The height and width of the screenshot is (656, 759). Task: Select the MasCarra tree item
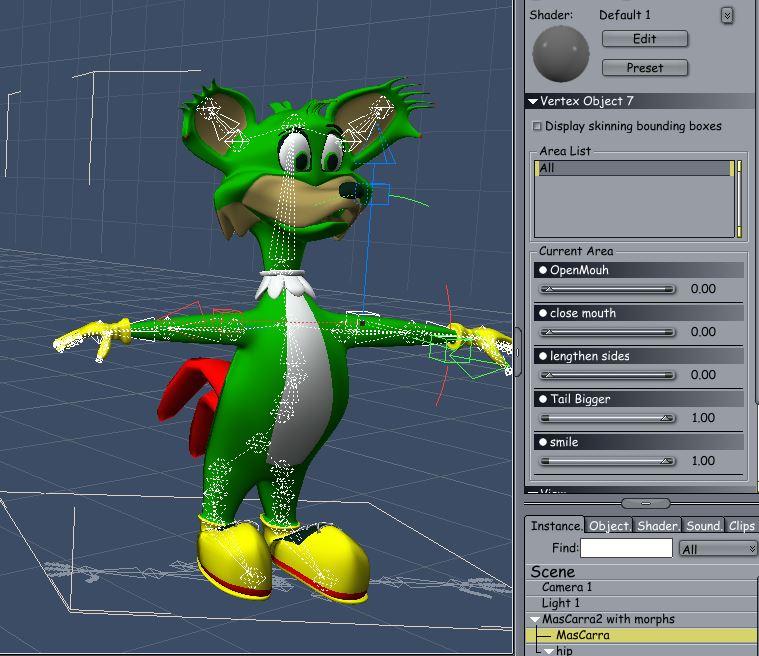click(582, 635)
